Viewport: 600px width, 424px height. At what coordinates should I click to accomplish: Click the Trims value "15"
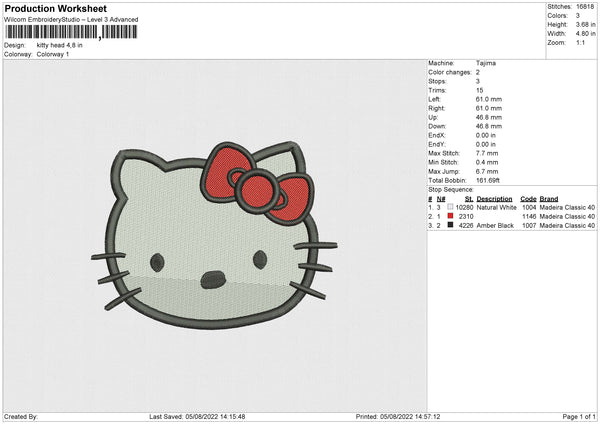(480, 90)
